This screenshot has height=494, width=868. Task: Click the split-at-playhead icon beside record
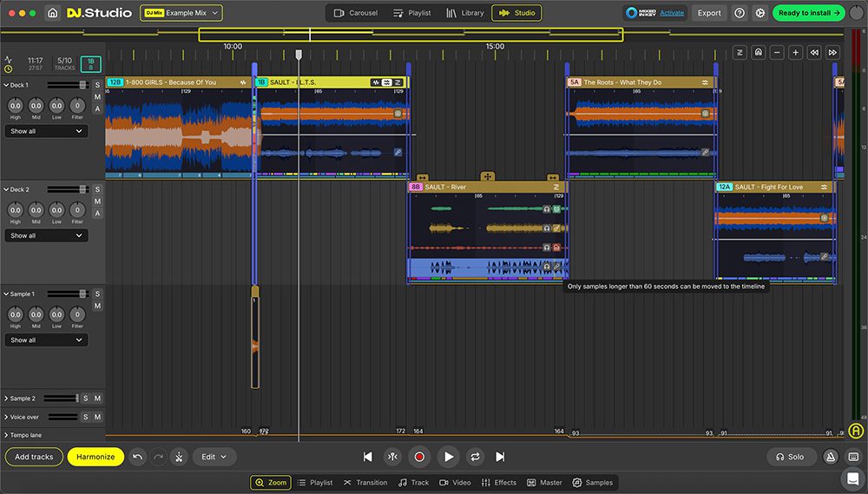coord(392,457)
